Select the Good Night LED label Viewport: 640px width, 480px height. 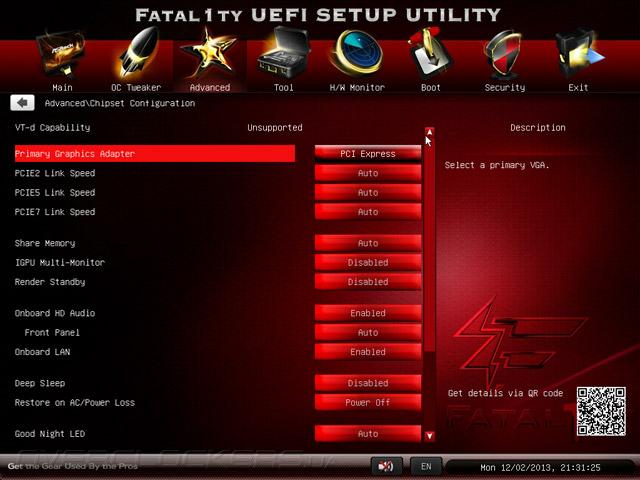[50, 434]
